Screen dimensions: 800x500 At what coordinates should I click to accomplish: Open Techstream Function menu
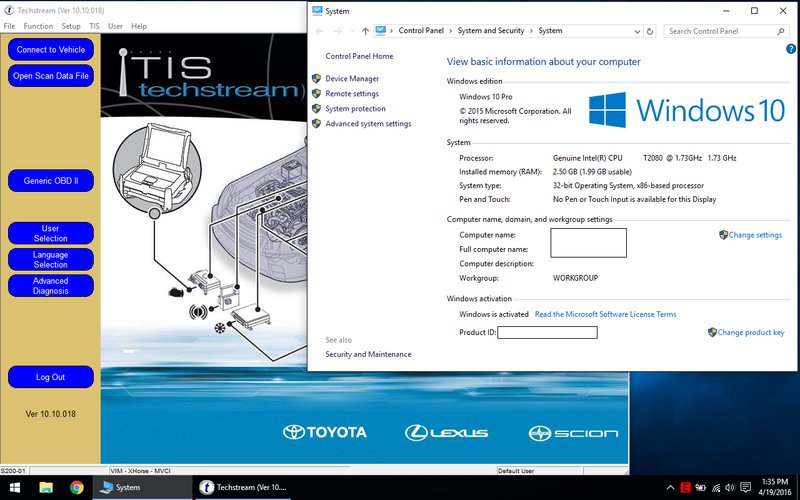pyautogui.click(x=38, y=26)
